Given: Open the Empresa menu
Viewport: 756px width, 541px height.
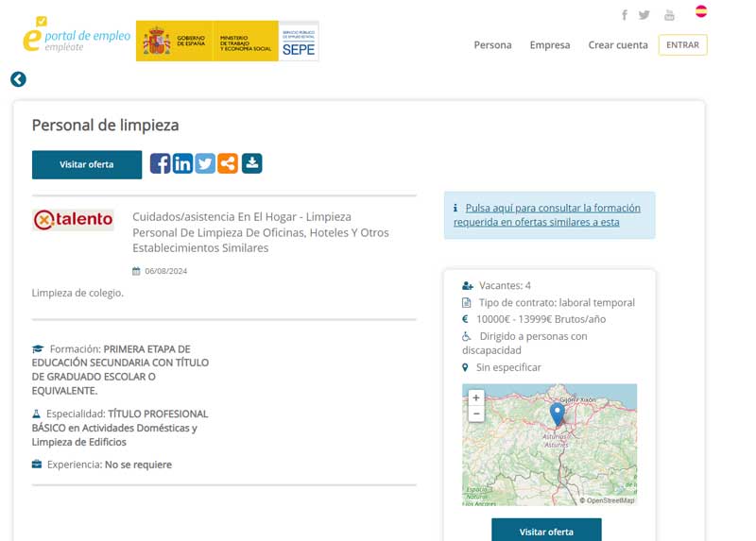Looking at the screenshot, I should coord(550,45).
